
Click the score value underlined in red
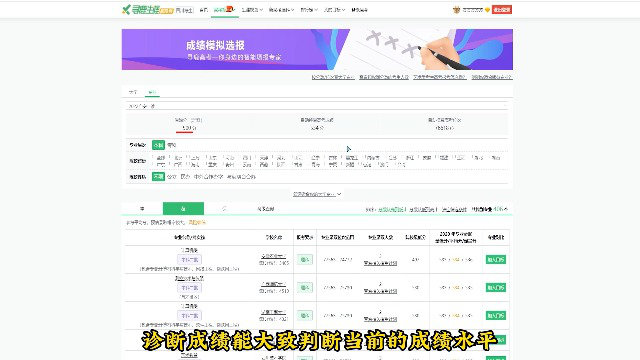[x=186, y=128]
